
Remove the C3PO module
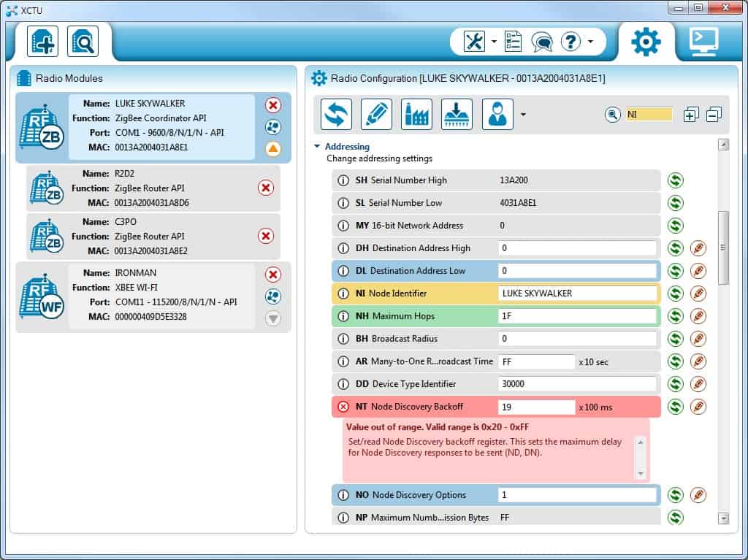click(266, 236)
